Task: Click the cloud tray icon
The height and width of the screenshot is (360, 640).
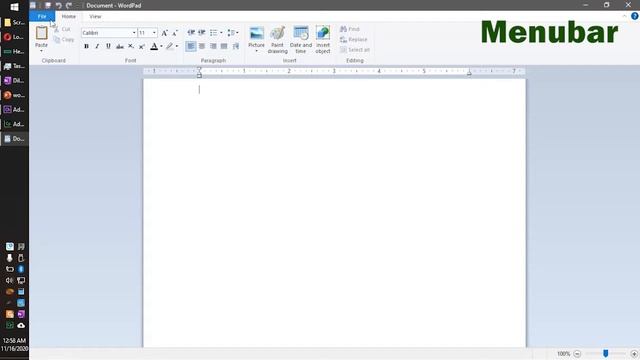Action: pos(21,325)
